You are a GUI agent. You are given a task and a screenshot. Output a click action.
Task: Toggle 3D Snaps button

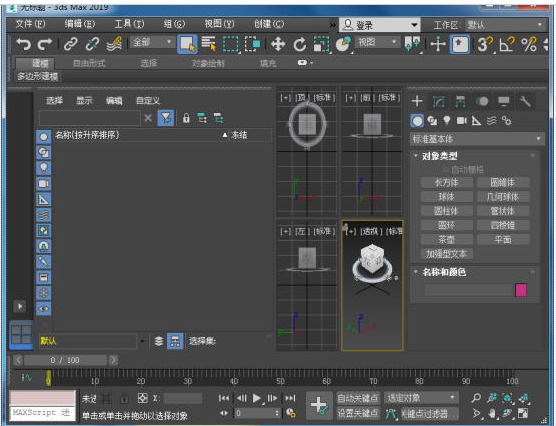(485, 45)
